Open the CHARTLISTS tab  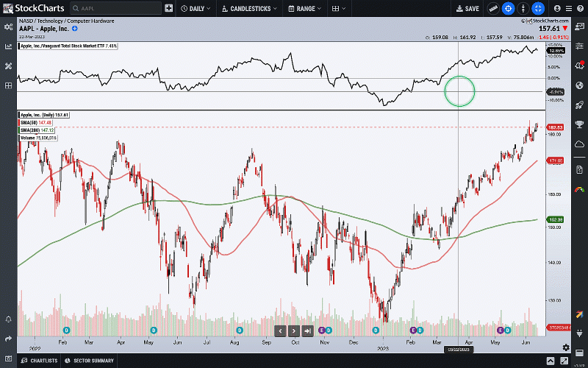click(x=40, y=361)
